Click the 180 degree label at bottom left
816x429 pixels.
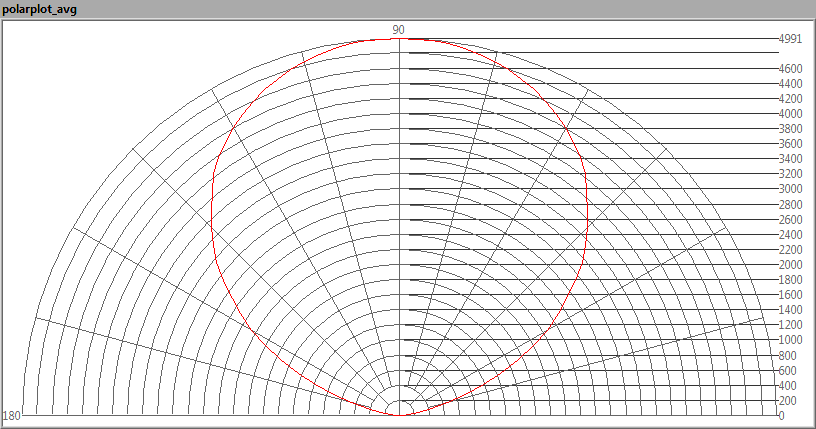[12, 415]
